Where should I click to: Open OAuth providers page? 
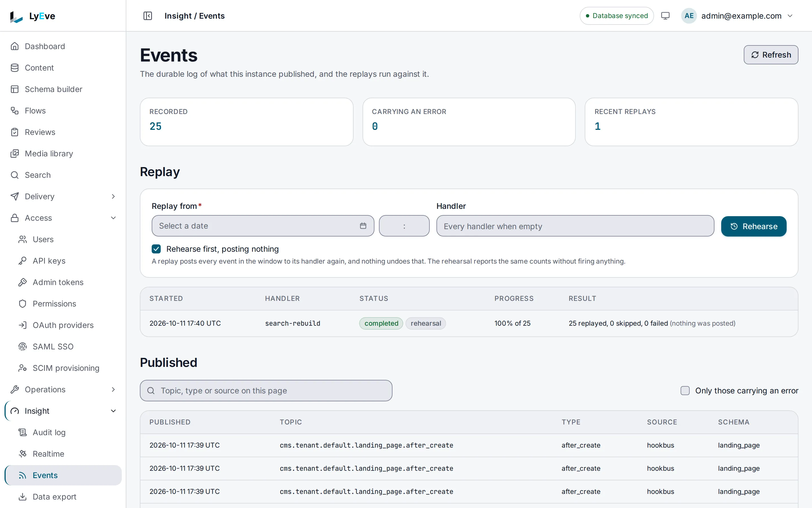click(63, 325)
